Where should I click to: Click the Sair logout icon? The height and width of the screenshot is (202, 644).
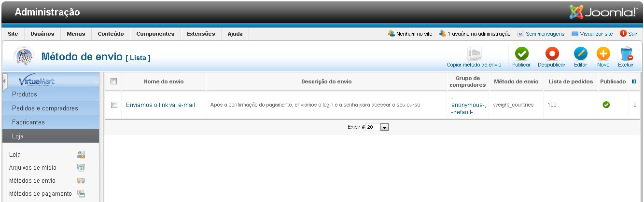point(623,34)
